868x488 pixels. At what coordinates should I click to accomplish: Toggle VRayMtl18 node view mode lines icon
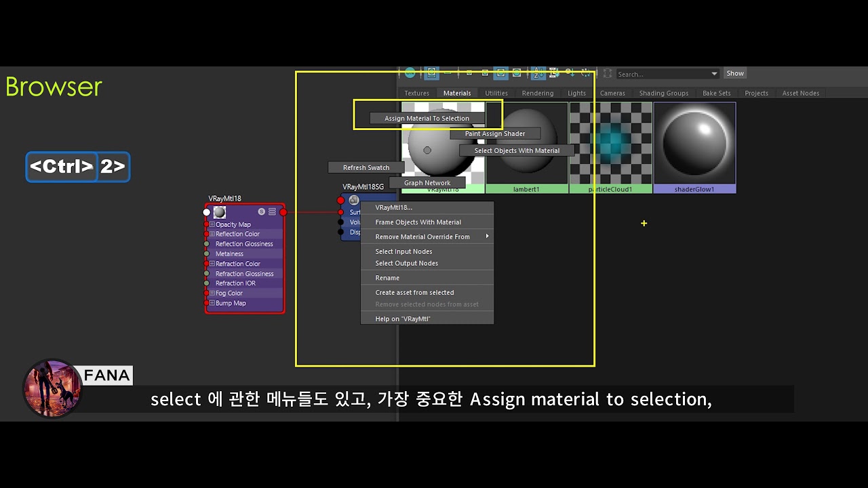[272, 212]
